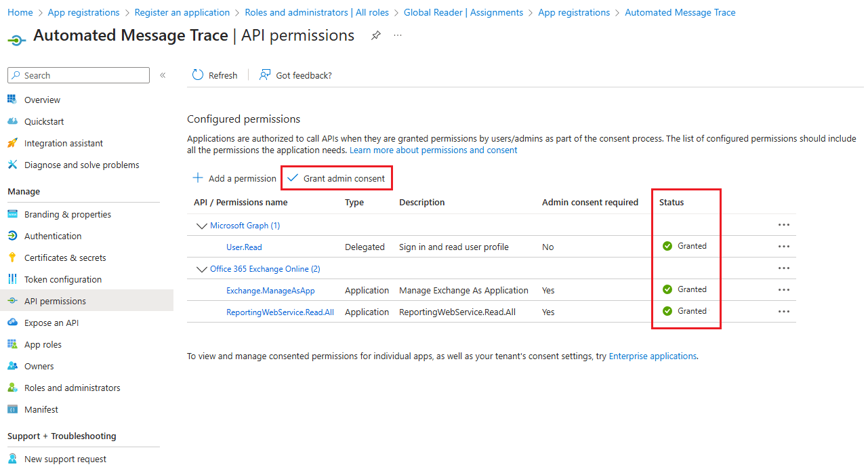Viewport: 868px width, 473px height.
Task: Open Learn more about permissions and consent
Action: pos(434,150)
